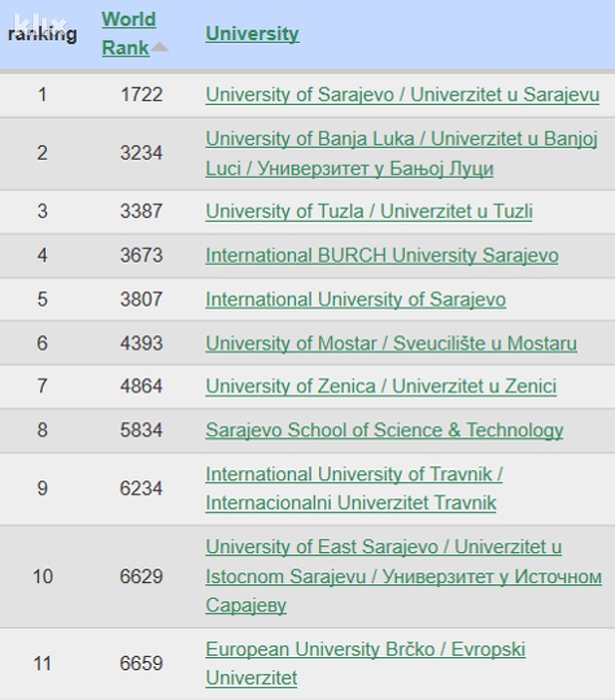This screenshot has height=700, width=615.
Task: Select the International University of Sarajevo link
Action: [355, 300]
